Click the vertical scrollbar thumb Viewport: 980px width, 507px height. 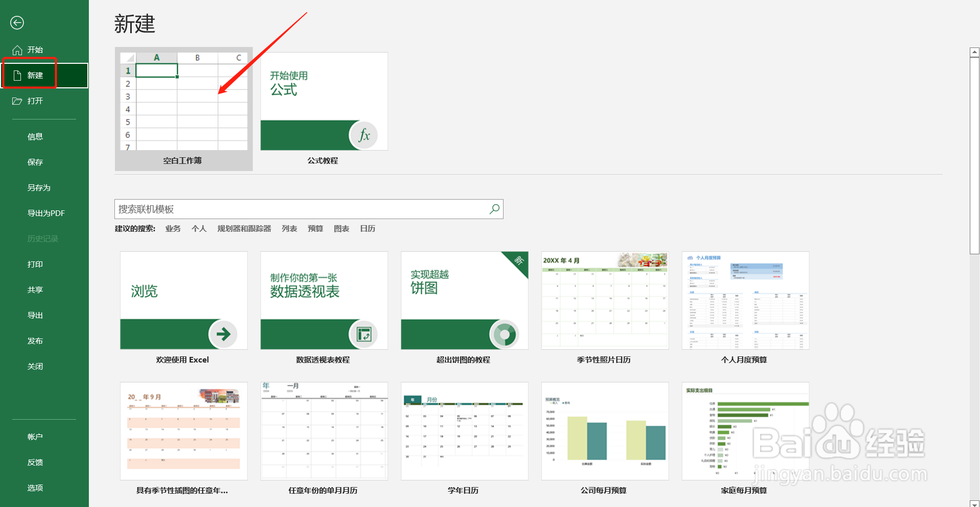click(x=974, y=155)
